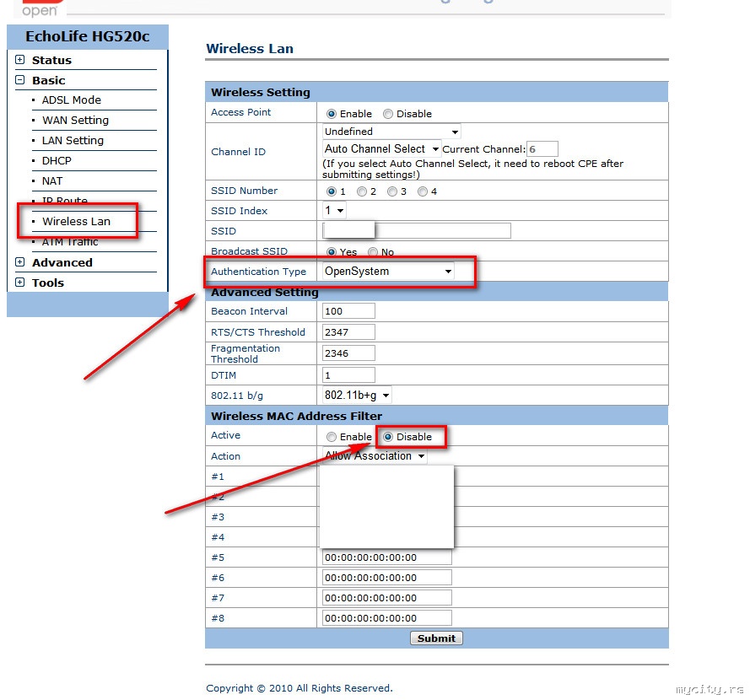
Task: Click the MAC address #8 field
Action: point(387,617)
